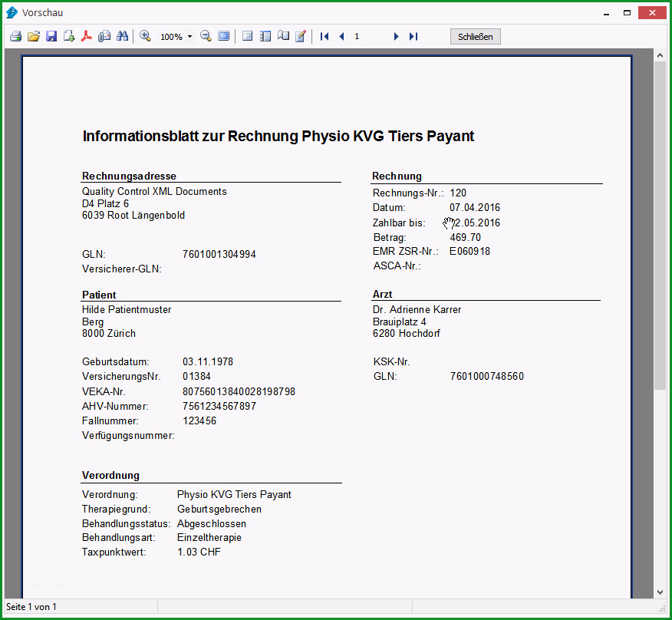Viewport: 672px width, 620px height.
Task: Send document by email attachment icon
Action: 104,36
